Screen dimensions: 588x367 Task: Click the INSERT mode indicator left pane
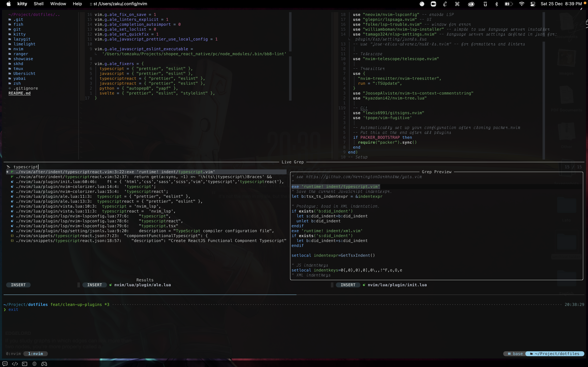(18, 285)
